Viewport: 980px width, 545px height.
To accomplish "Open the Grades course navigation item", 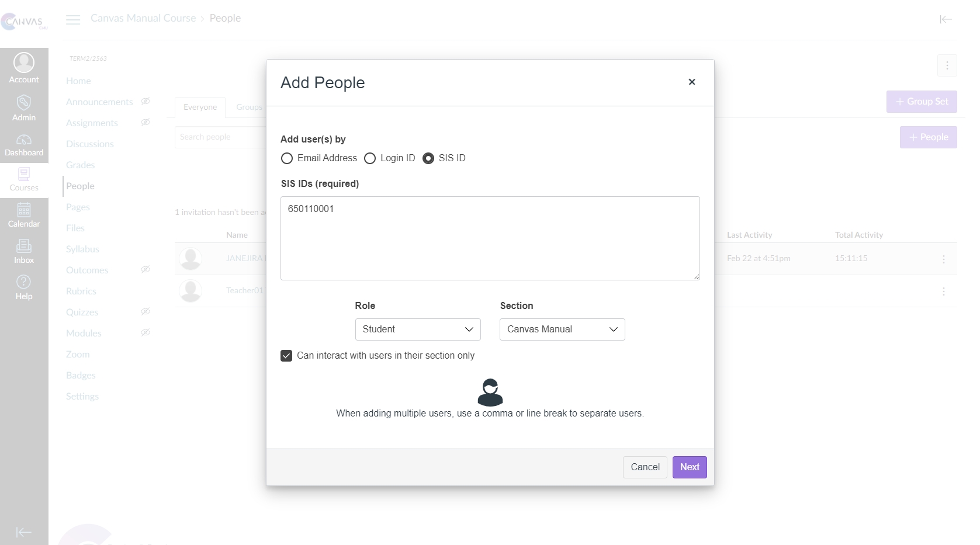I will (x=81, y=165).
